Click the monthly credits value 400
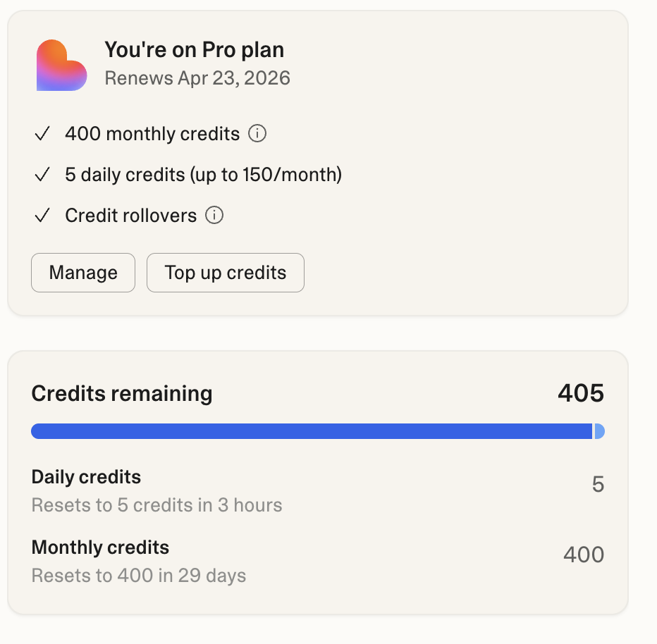Viewport: 657px width, 644px height. tap(583, 555)
